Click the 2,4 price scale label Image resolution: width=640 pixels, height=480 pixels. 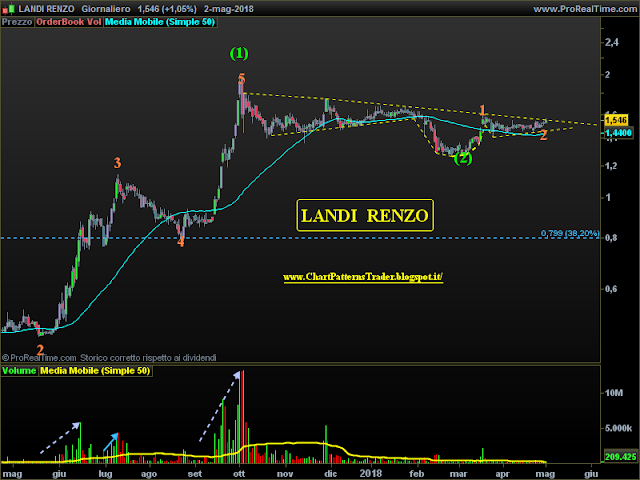click(x=612, y=42)
